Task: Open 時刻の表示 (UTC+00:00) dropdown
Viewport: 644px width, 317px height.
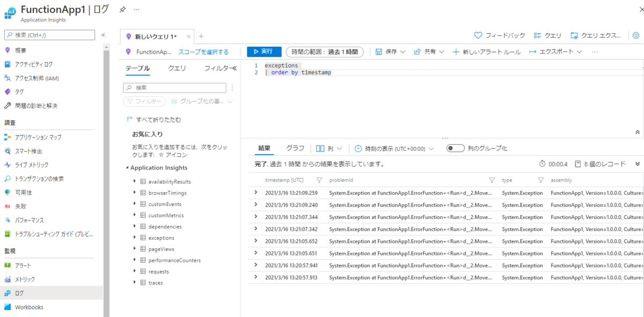Action: tap(394, 149)
